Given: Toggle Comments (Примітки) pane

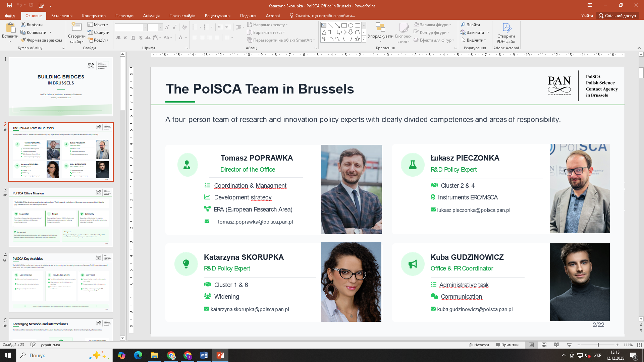Looking at the screenshot, I should pos(507,345).
